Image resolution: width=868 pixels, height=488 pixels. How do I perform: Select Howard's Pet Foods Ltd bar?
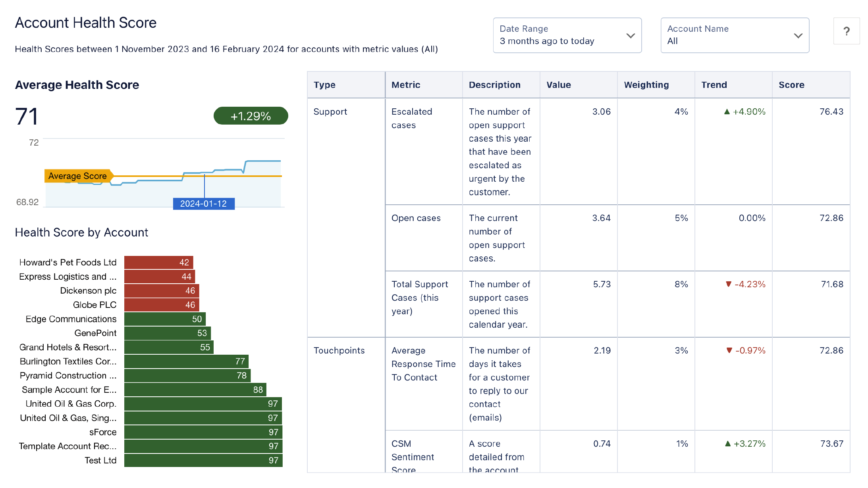158,262
